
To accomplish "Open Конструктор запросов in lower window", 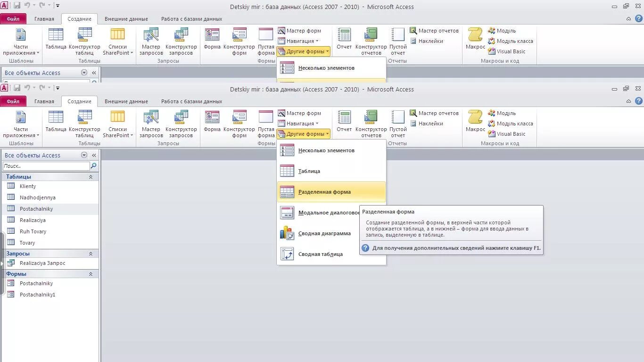I will coord(181,124).
